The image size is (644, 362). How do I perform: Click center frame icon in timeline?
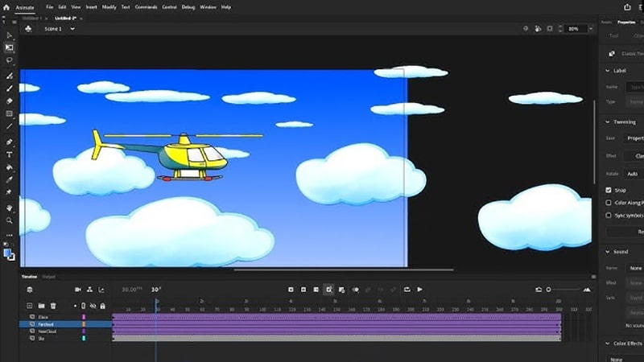(539, 290)
